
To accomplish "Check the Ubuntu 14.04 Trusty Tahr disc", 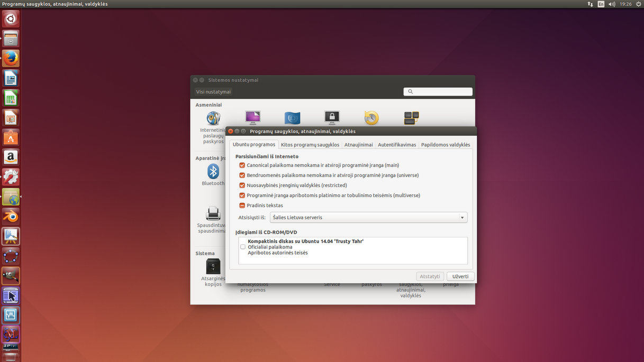I will tap(243, 247).
